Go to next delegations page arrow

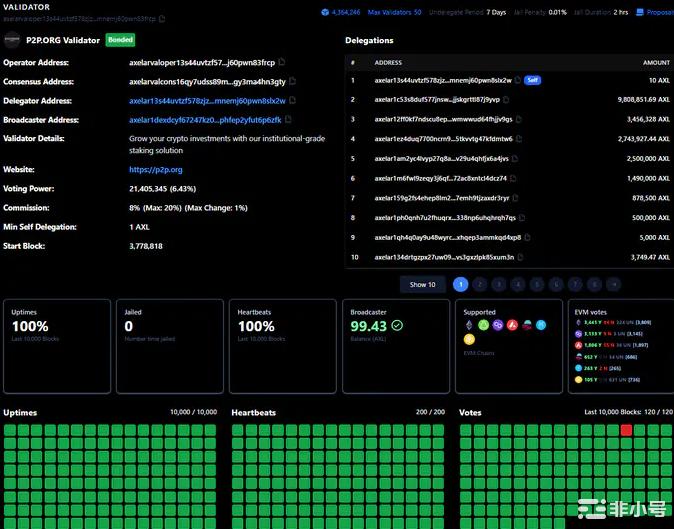[613, 284]
